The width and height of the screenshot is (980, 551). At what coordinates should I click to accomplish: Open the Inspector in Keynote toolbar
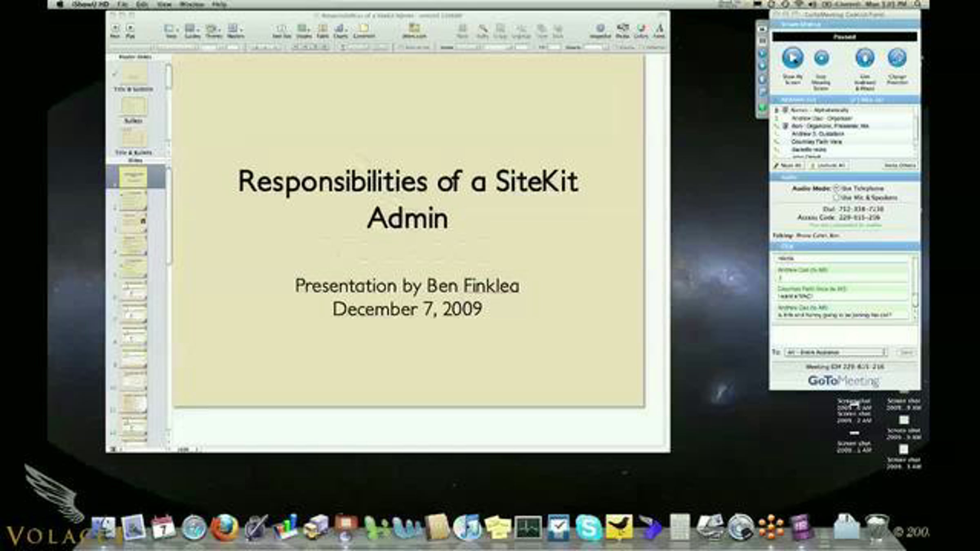[x=600, y=29]
